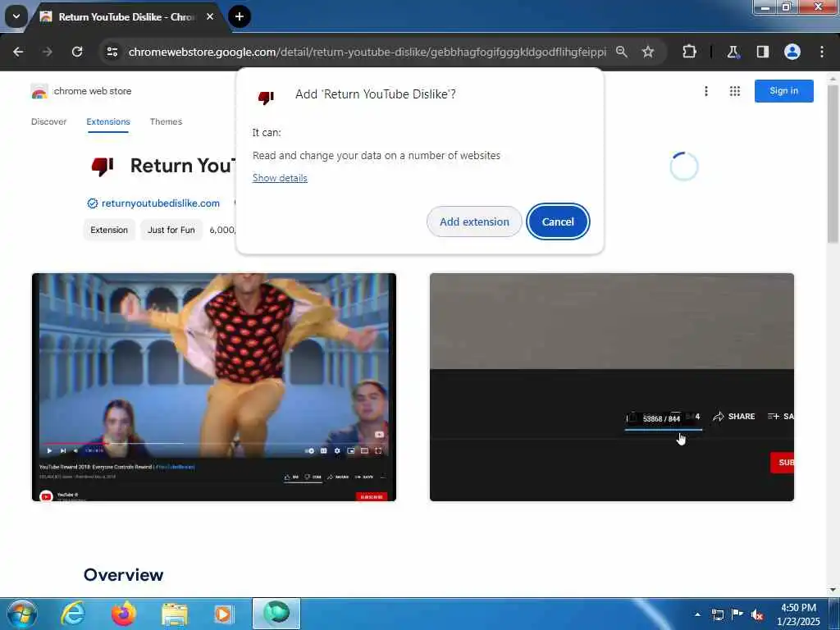Open the network tray icon
Screen dimensions: 840x630
pyautogui.click(x=717, y=614)
